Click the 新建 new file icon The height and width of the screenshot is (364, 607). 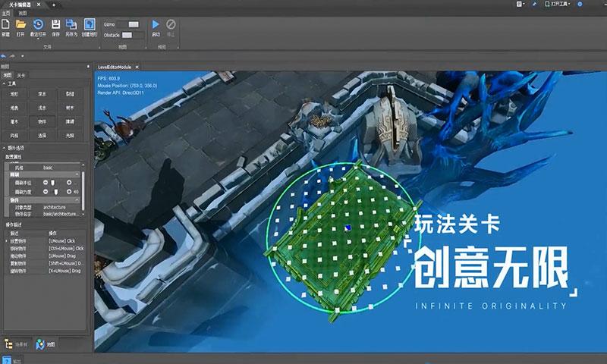tap(5, 24)
